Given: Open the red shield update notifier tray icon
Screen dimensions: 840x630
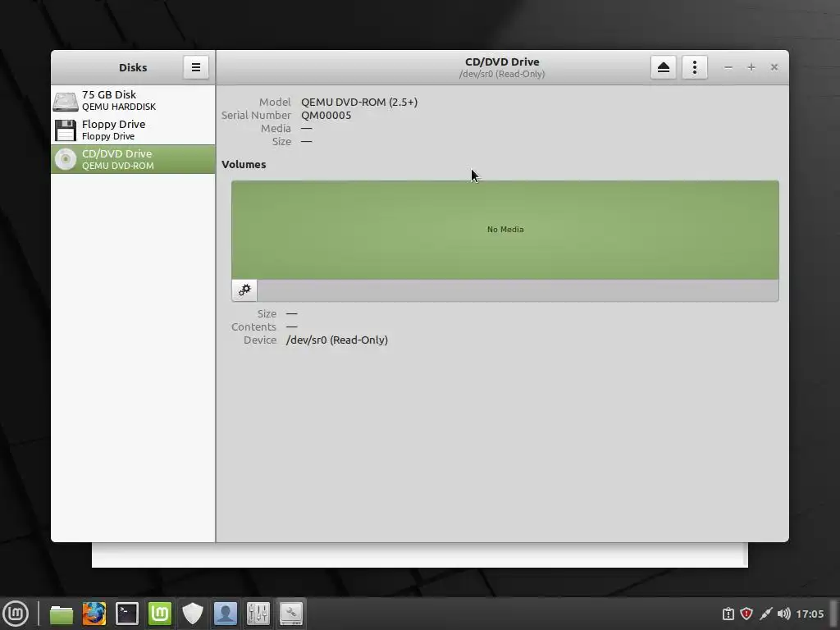Looking at the screenshot, I should 746,614.
